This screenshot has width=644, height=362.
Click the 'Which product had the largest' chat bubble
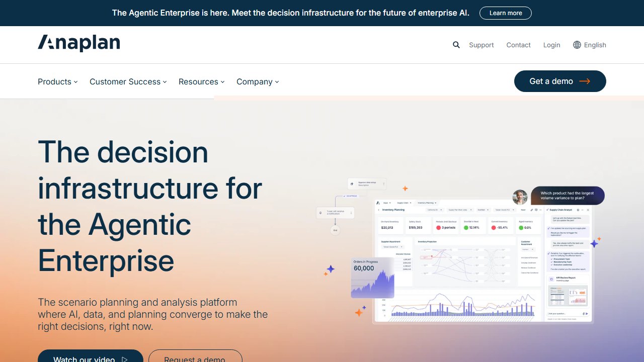point(568,196)
